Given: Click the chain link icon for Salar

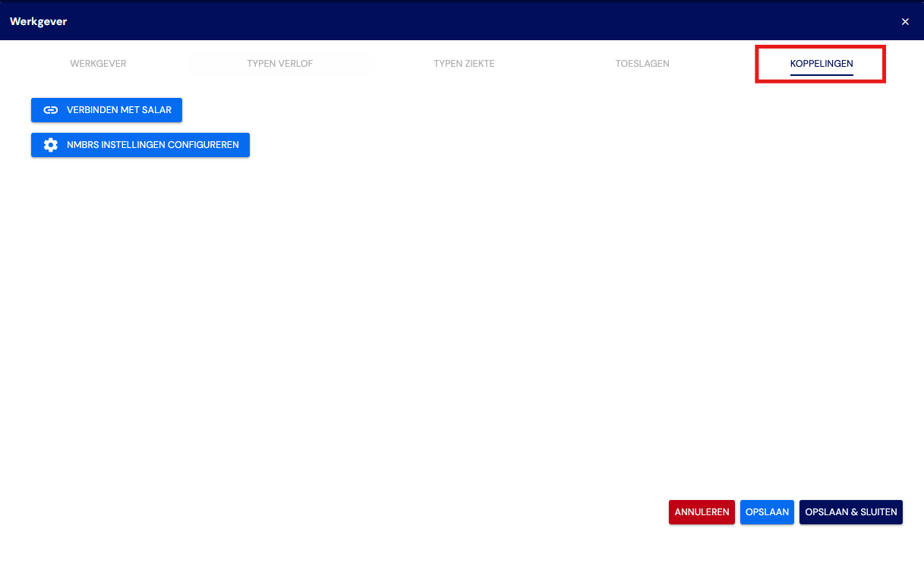Looking at the screenshot, I should click(x=51, y=110).
